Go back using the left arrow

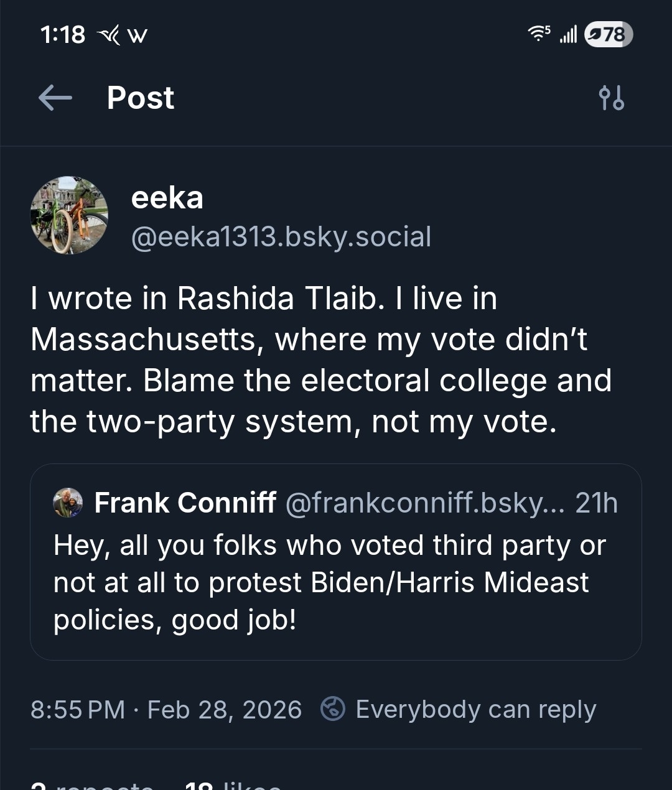(55, 98)
